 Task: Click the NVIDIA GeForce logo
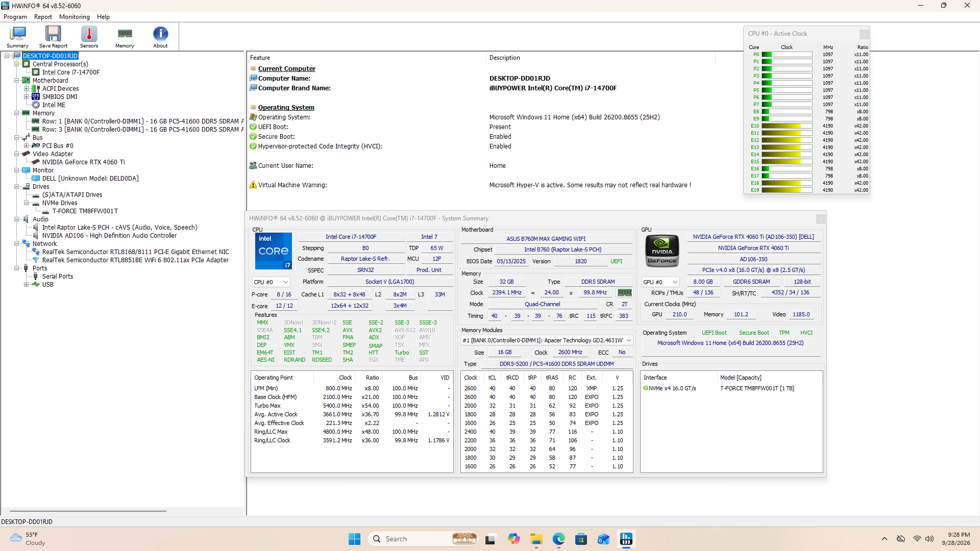(662, 251)
